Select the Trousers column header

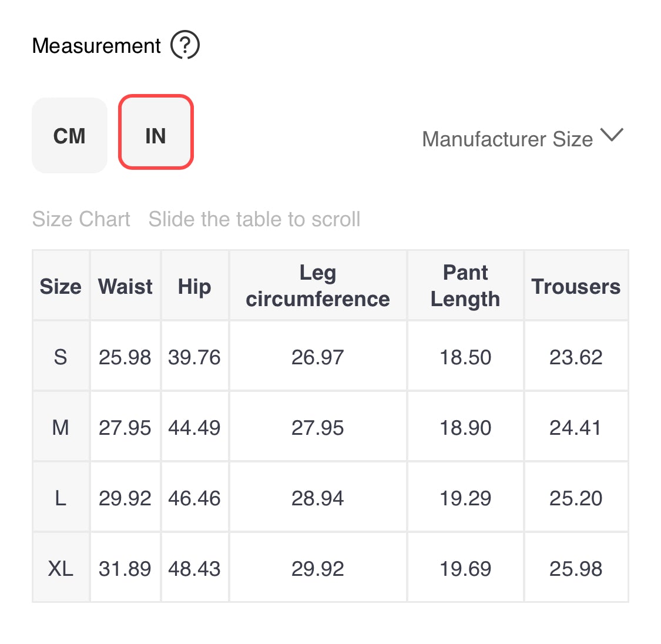coord(576,286)
